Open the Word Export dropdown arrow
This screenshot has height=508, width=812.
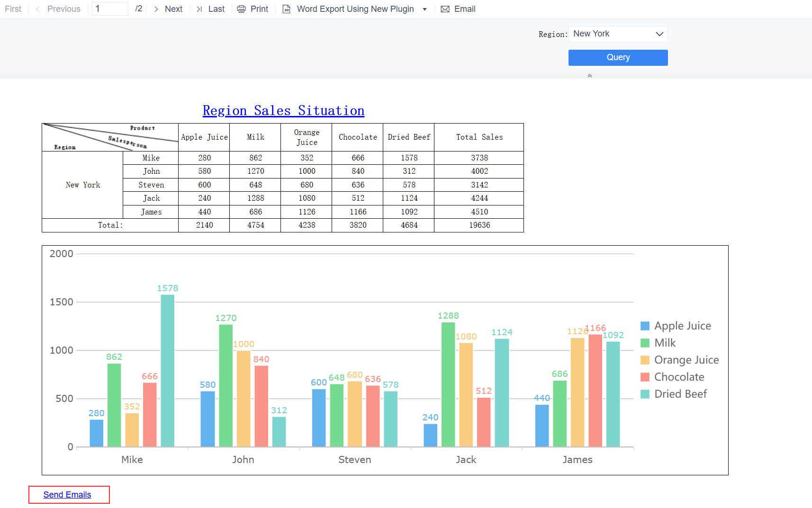pyautogui.click(x=424, y=9)
